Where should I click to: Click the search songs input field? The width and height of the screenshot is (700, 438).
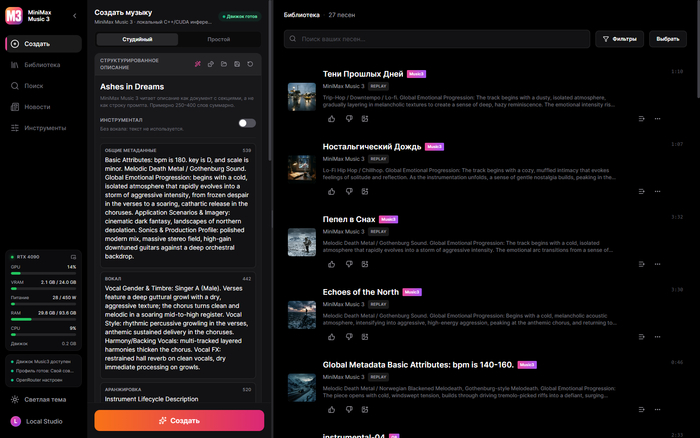pos(437,39)
